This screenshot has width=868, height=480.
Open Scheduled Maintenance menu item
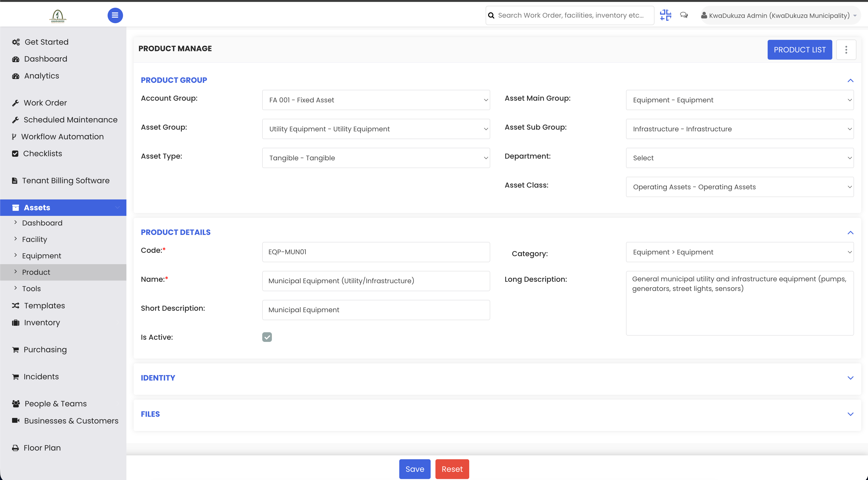(x=70, y=120)
